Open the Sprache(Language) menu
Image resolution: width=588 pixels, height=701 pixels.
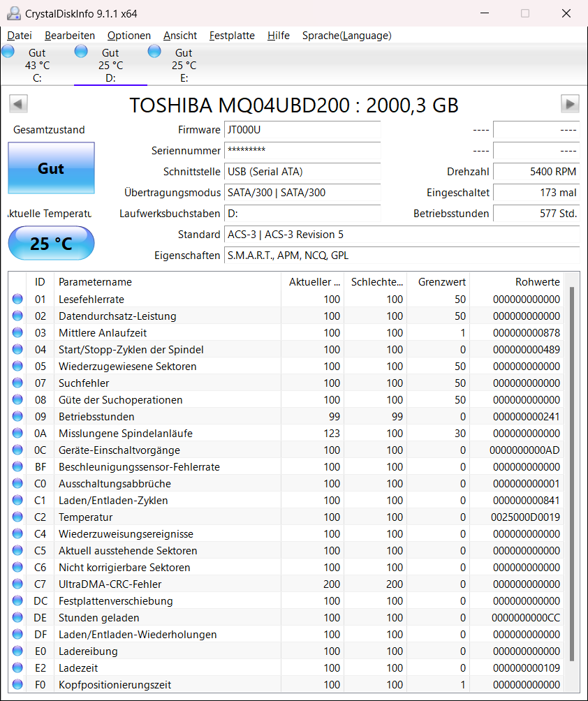[347, 36]
